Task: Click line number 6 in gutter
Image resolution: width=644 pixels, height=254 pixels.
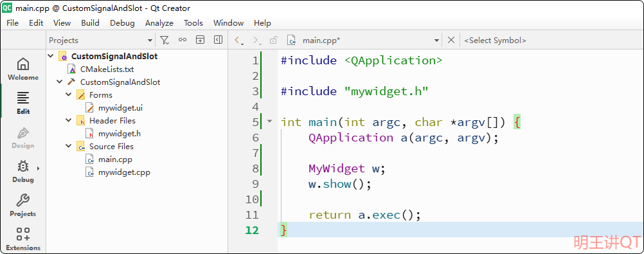Action: pyautogui.click(x=255, y=138)
